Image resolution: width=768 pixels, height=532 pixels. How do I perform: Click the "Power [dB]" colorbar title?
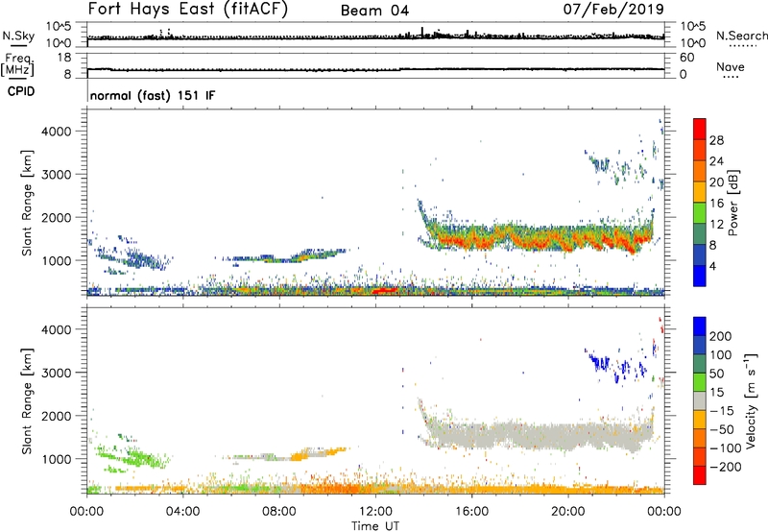pos(733,203)
